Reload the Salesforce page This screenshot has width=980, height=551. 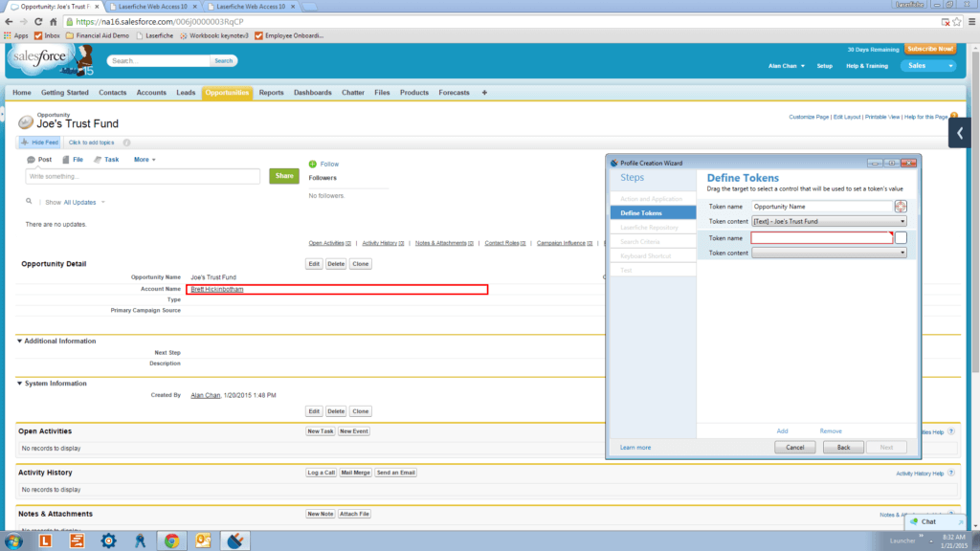(x=38, y=21)
